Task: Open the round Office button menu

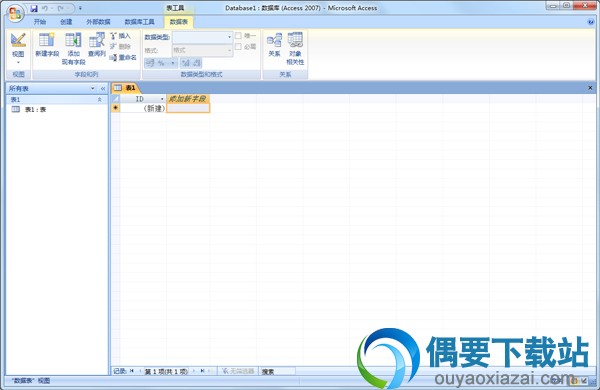Action: (x=15, y=14)
